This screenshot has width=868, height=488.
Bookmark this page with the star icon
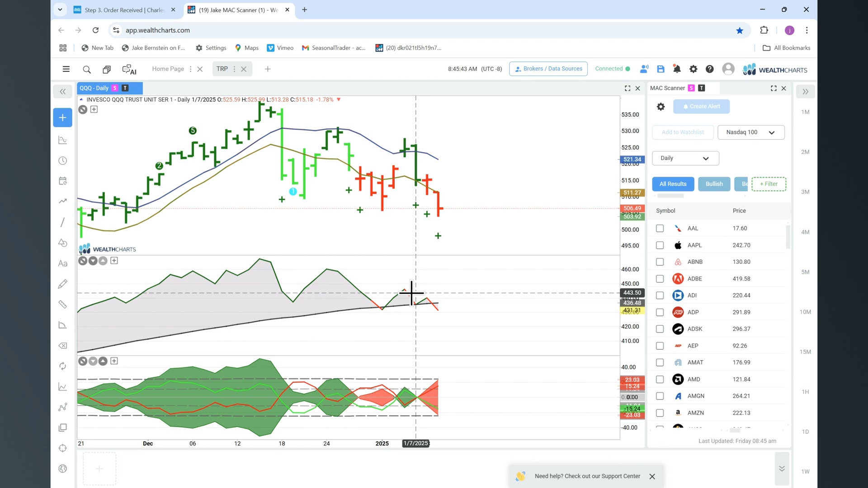click(x=740, y=30)
